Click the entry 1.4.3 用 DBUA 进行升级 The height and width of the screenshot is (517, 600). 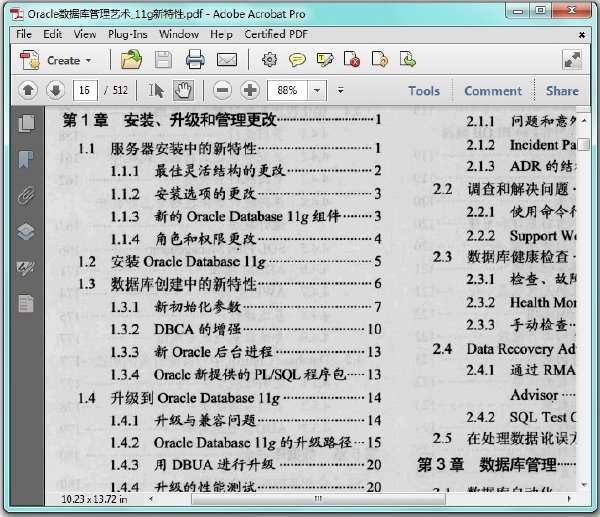[x=246, y=465]
